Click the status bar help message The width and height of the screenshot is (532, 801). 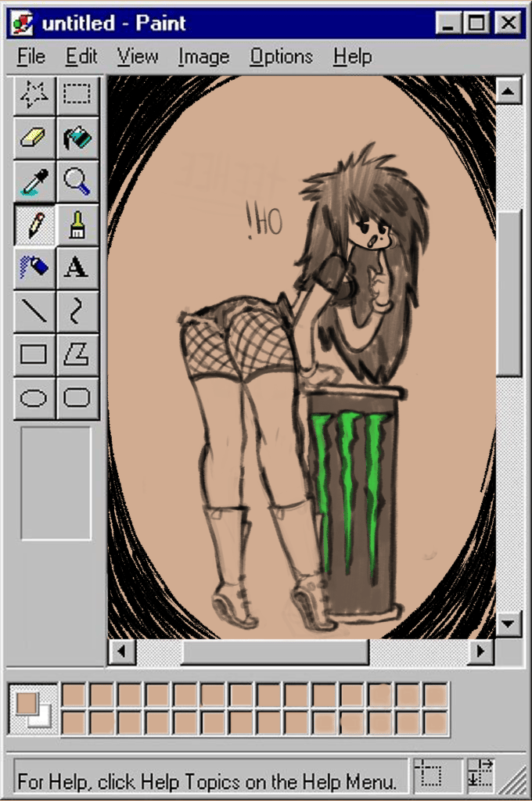[x=207, y=781]
